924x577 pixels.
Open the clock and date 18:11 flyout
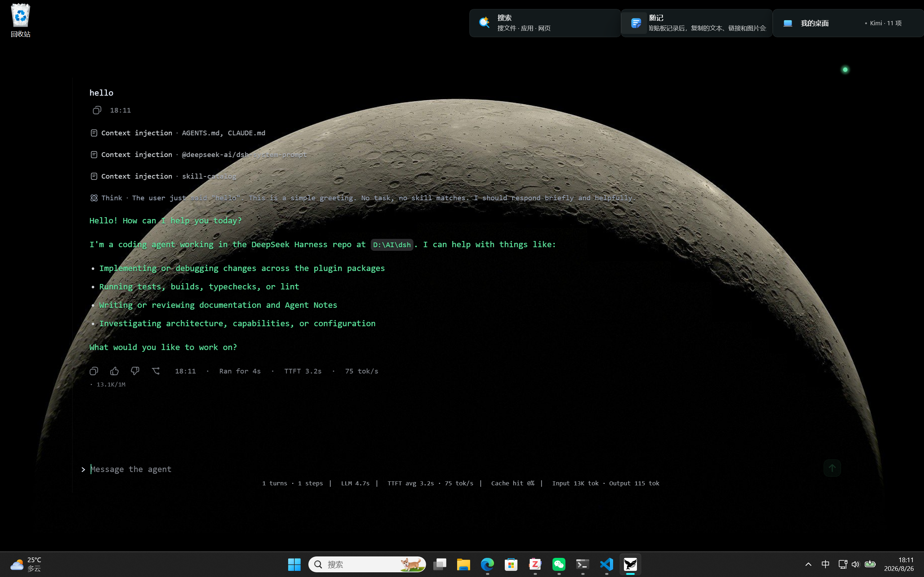pos(899,564)
